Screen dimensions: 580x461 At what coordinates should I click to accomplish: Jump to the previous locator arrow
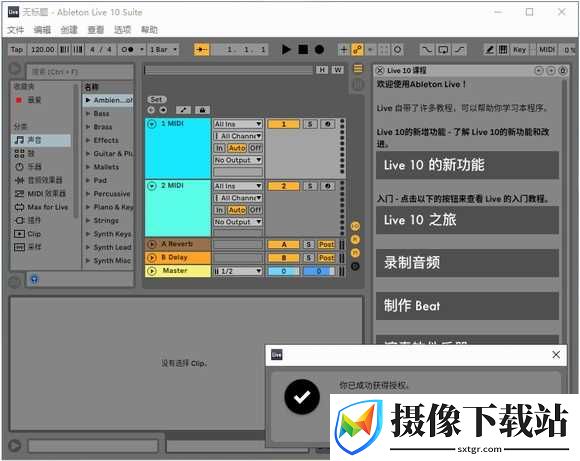click(x=151, y=110)
